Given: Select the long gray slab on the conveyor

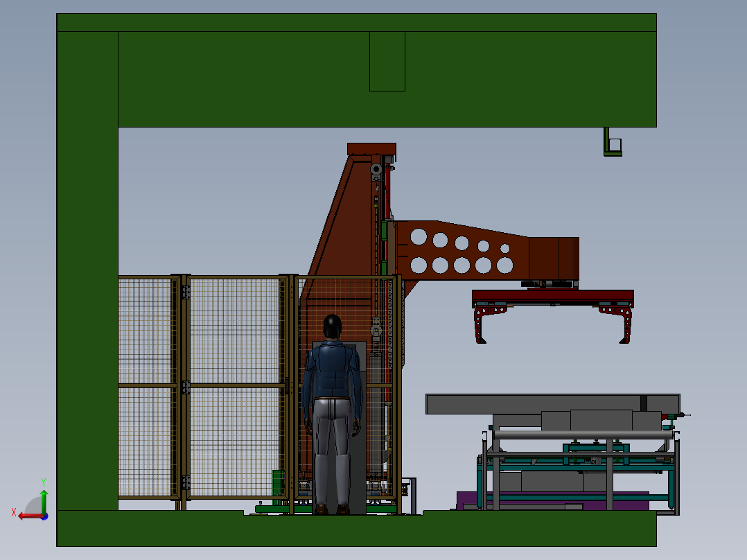Looking at the screenshot, I should coord(553,404).
